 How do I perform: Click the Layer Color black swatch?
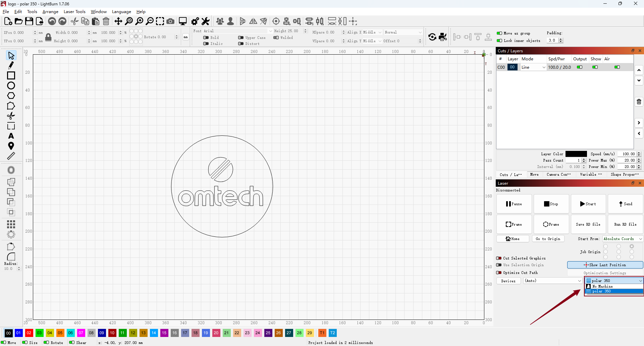pos(576,154)
